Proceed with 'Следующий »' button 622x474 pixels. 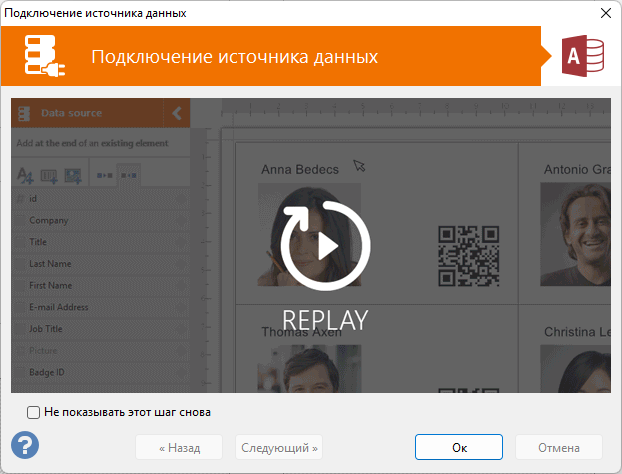point(279,447)
